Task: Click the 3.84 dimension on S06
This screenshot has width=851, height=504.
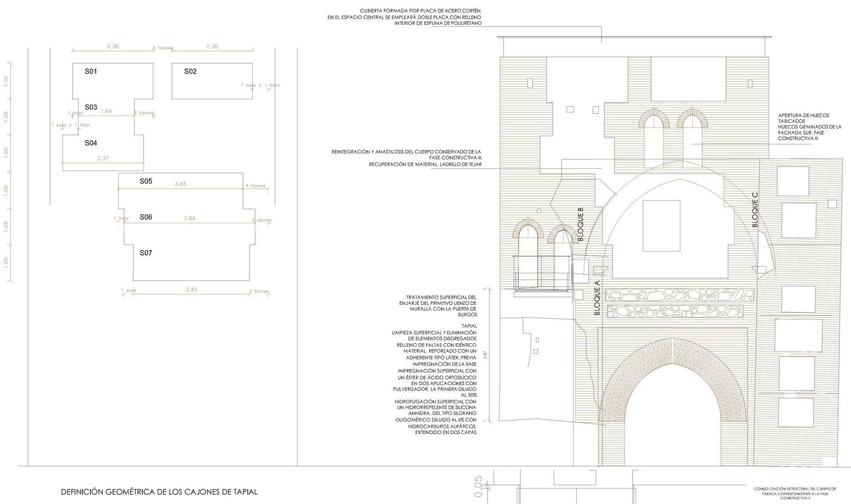Action: 189,218
